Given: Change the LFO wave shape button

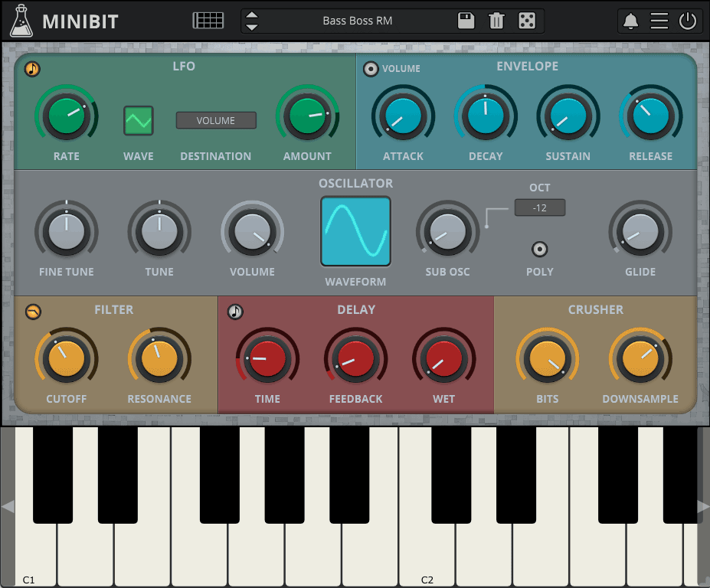Looking at the screenshot, I should [139, 120].
